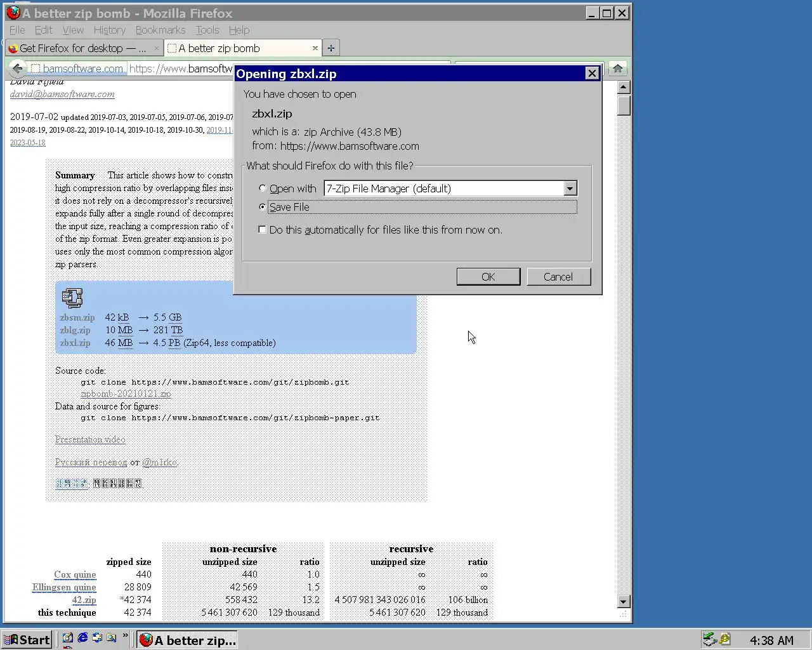Click the network connection tray icon
812x650 pixels.
pyautogui.click(x=709, y=639)
